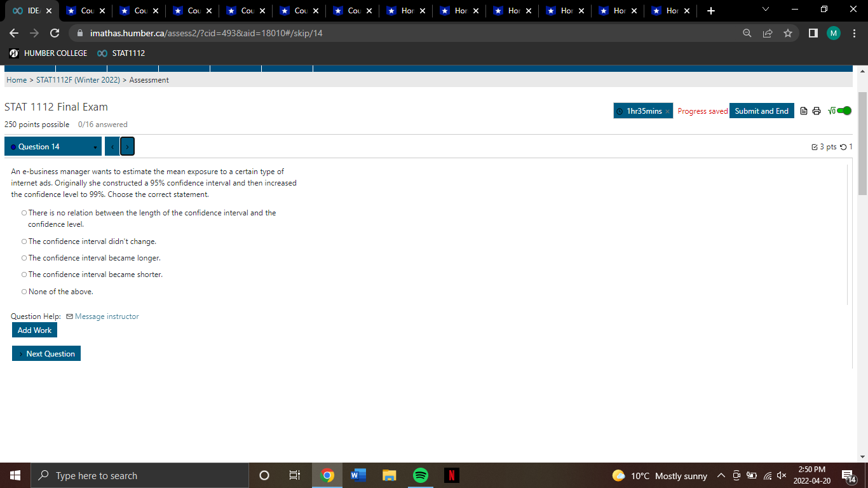This screenshot has width=868, height=488.
Task: Click the regrade counter icon near 3 pts
Action: pos(843,147)
